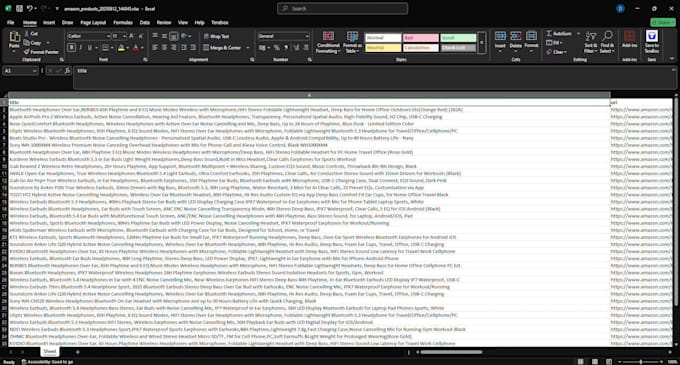Viewport: 680px width, 365px height.
Task: Toggle Bold formatting
Action: pyautogui.click(x=72, y=48)
